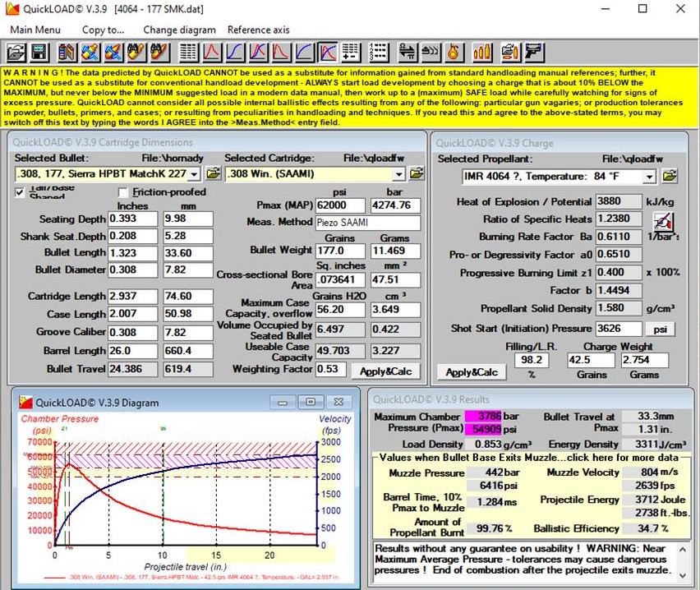
Task: Click the numbered 1-2-3 list toolbar icon
Action: 379,53
